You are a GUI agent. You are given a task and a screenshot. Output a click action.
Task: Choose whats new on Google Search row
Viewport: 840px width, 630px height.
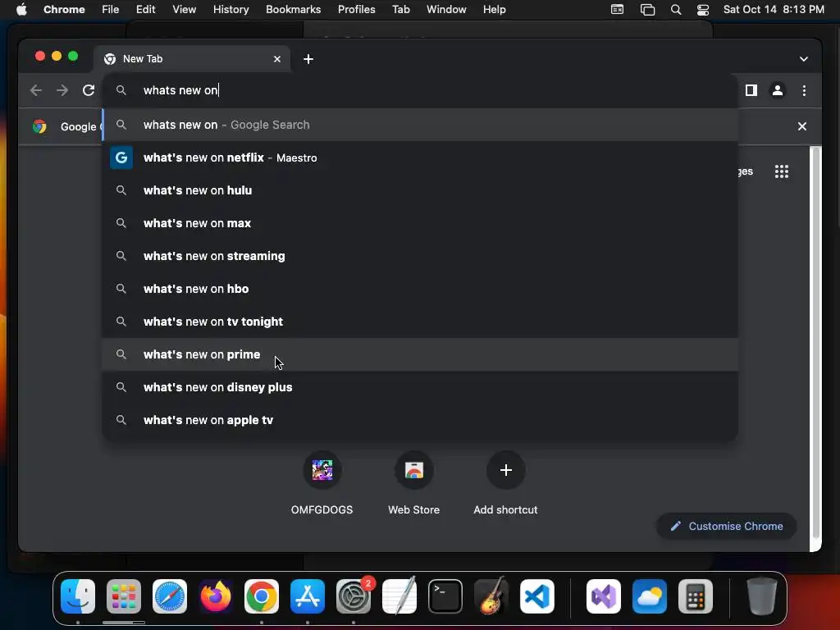click(420, 125)
